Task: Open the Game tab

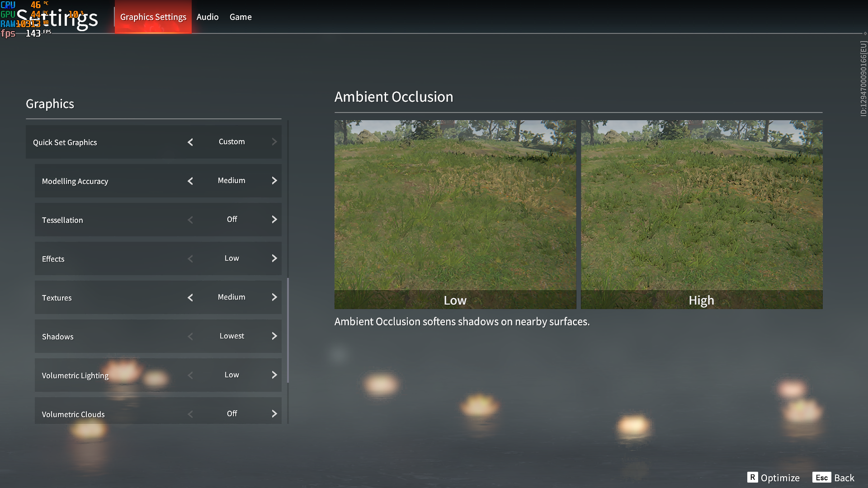Action: 241,17
